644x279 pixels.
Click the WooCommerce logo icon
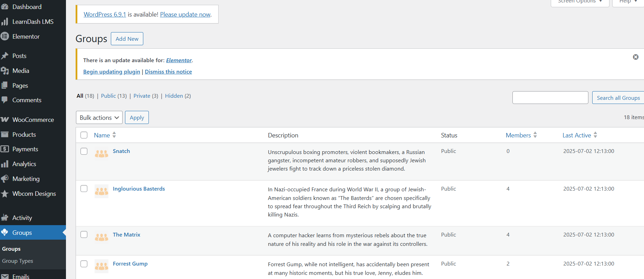[4, 119]
